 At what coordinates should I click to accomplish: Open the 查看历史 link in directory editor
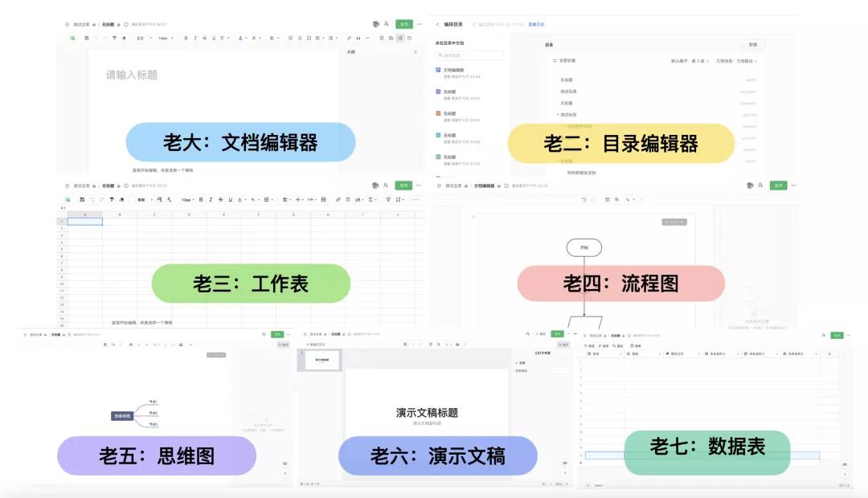(536, 24)
